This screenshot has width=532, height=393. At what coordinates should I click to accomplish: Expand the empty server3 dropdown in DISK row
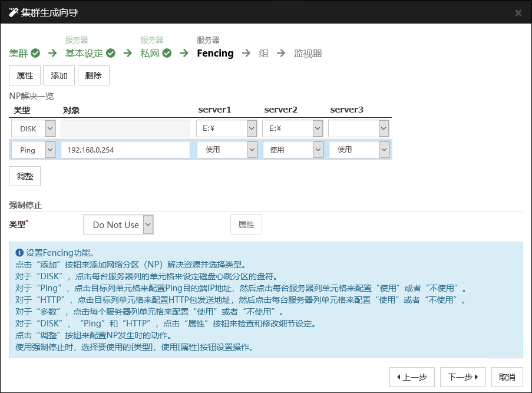pos(359,128)
